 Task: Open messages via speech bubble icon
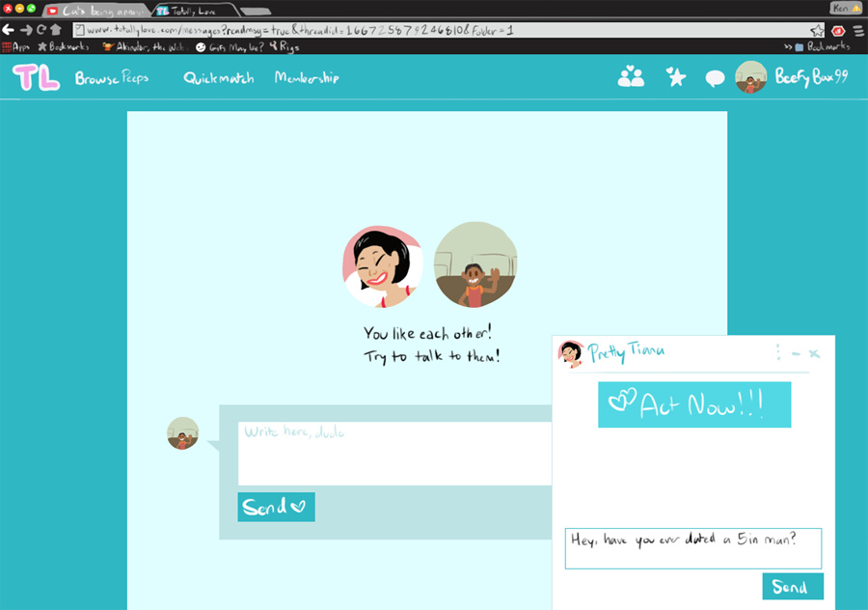[715, 78]
